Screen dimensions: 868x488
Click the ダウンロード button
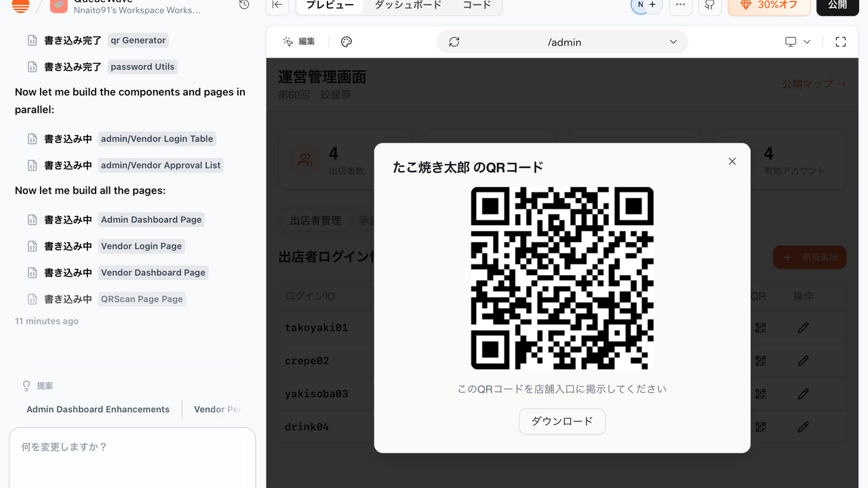pos(562,422)
